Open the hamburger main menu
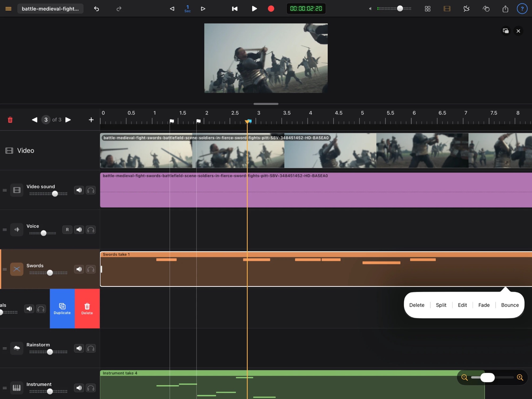The height and width of the screenshot is (399, 532). (8, 9)
